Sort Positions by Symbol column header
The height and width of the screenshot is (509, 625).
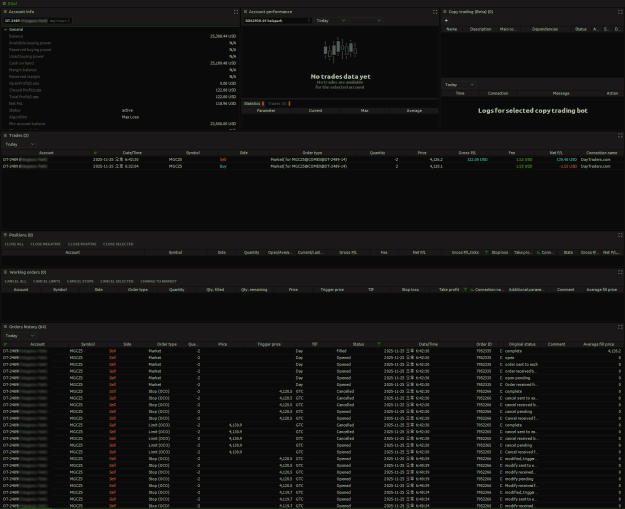tap(175, 252)
